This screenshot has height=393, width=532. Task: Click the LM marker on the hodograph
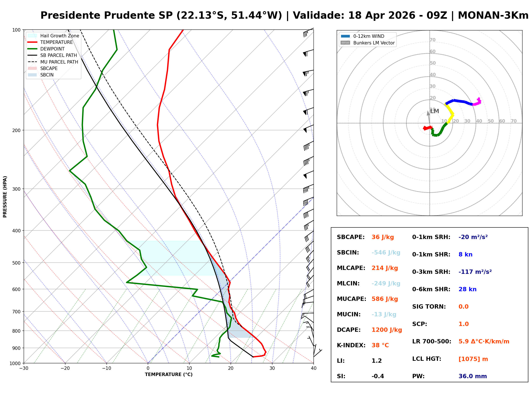(x=434, y=111)
